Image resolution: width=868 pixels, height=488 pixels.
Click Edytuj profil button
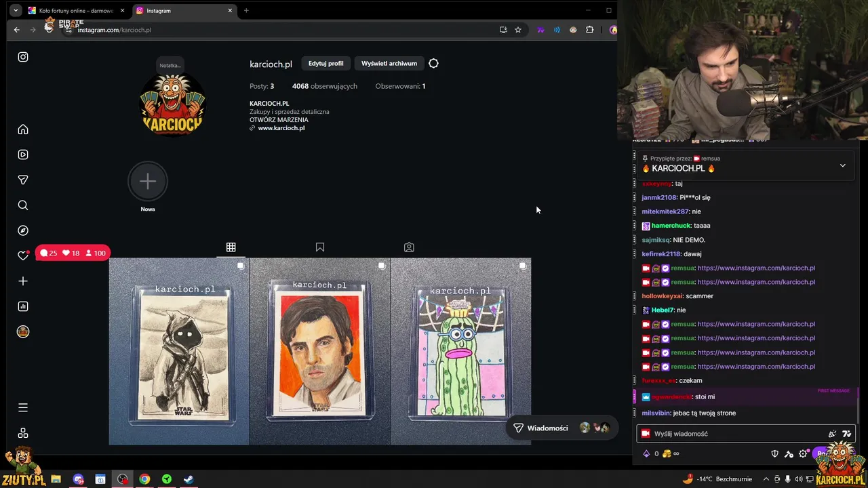pyautogui.click(x=325, y=64)
